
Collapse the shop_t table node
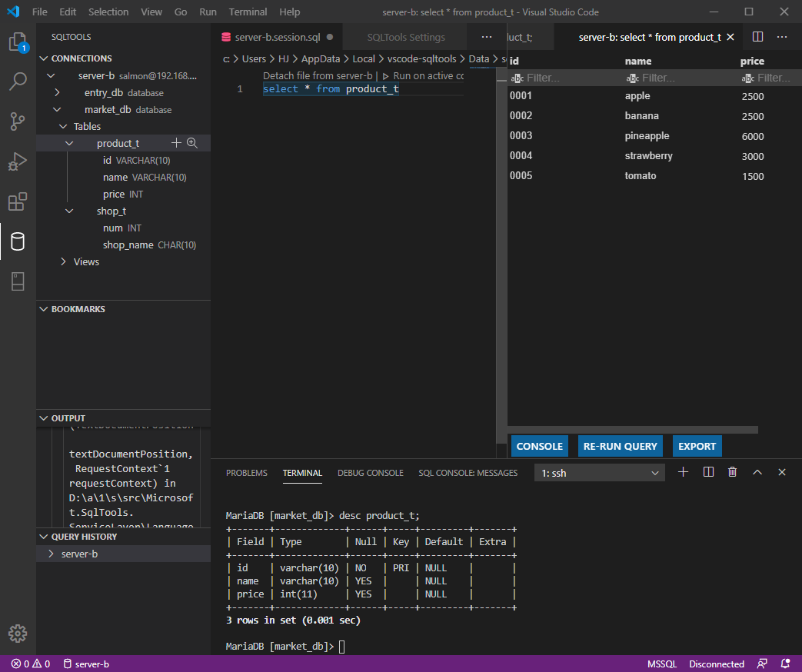[x=69, y=211]
